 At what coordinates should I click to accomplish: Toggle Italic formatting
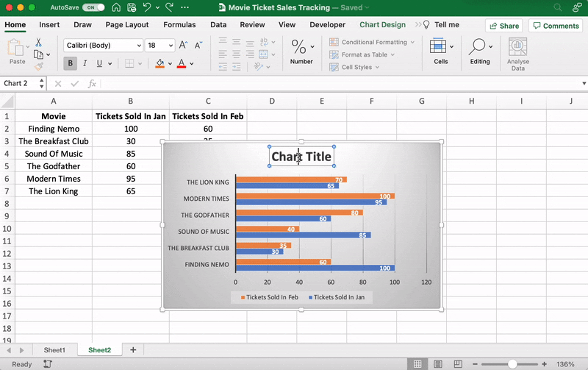(85, 63)
